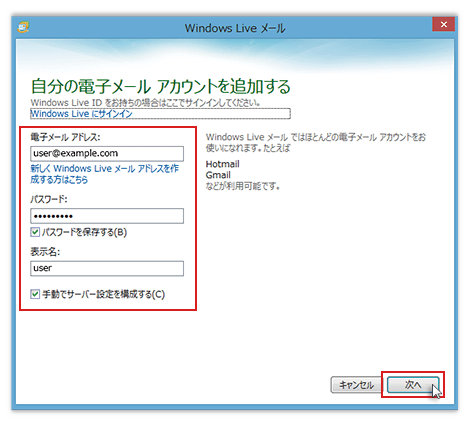Click the パスワード: label
Viewport: 469px width, 425px height.
[49, 199]
